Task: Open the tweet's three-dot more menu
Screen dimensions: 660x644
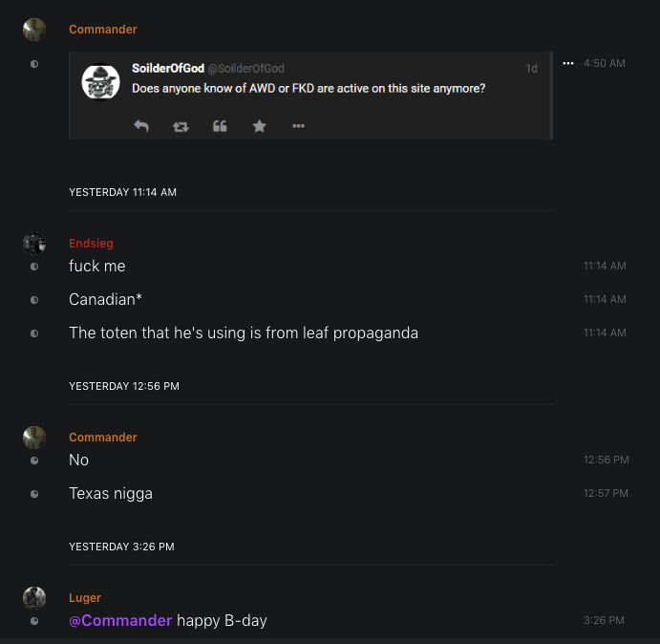Action: point(298,126)
